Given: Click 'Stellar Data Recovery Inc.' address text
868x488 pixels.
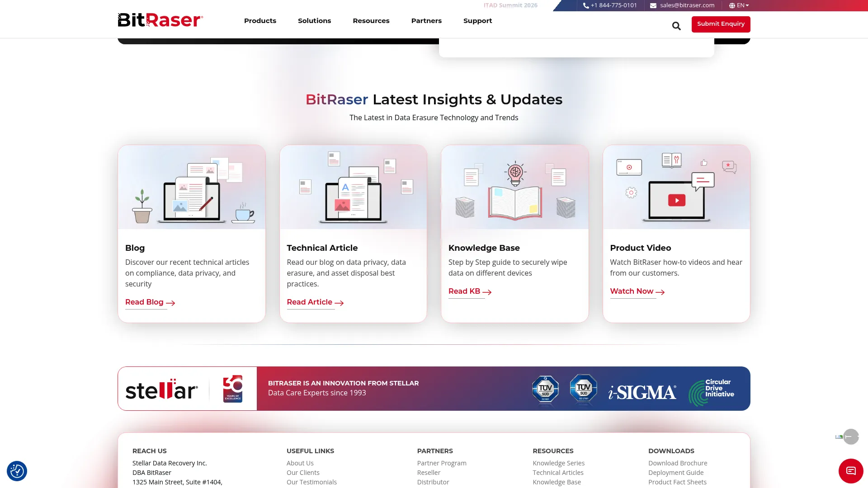Looking at the screenshot, I should (170, 463).
